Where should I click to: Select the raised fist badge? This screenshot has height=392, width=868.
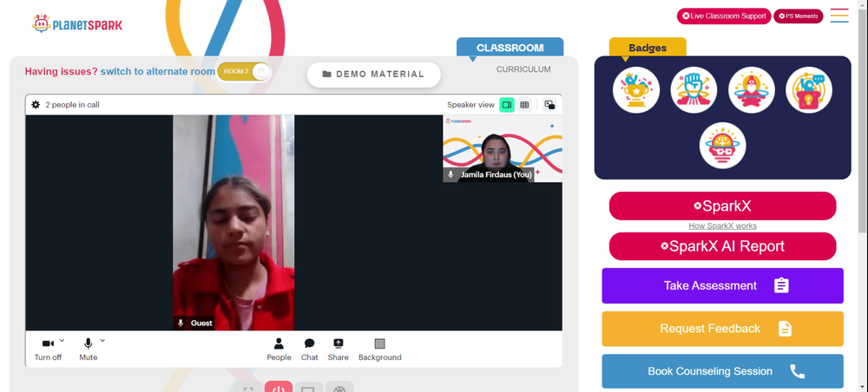click(694, 89)
